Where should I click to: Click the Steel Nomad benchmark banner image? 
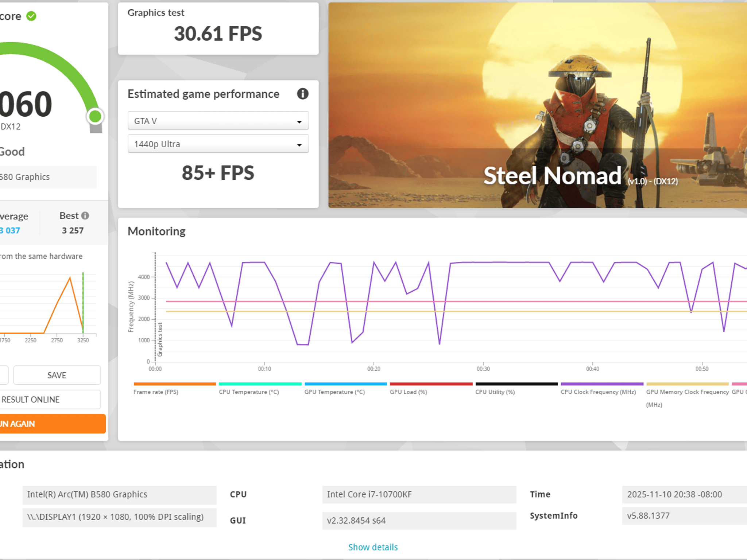537,106
